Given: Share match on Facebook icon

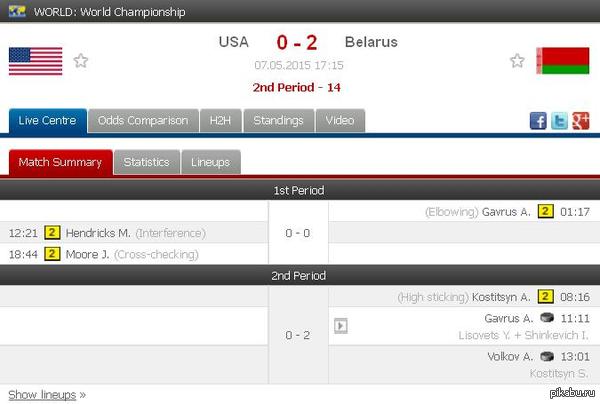Looking at the screenshot, I should (538, 121).
